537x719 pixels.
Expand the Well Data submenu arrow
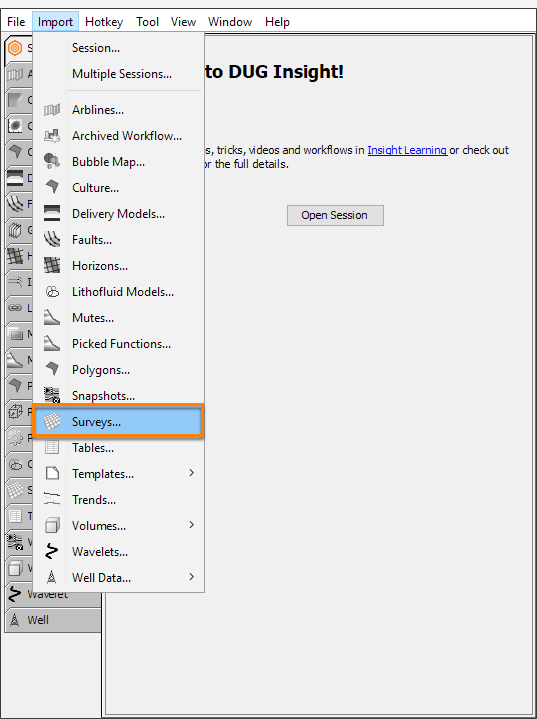tap(192, 577)
